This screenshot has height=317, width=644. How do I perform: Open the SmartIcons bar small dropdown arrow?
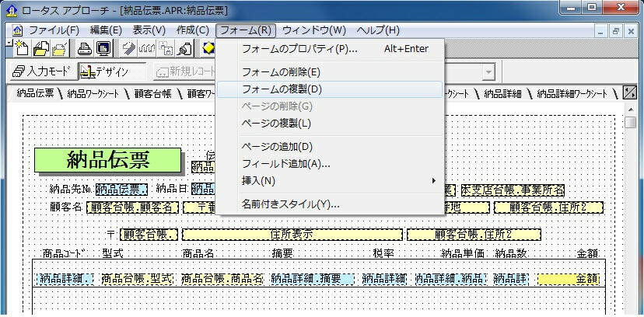tap(9, 43)
